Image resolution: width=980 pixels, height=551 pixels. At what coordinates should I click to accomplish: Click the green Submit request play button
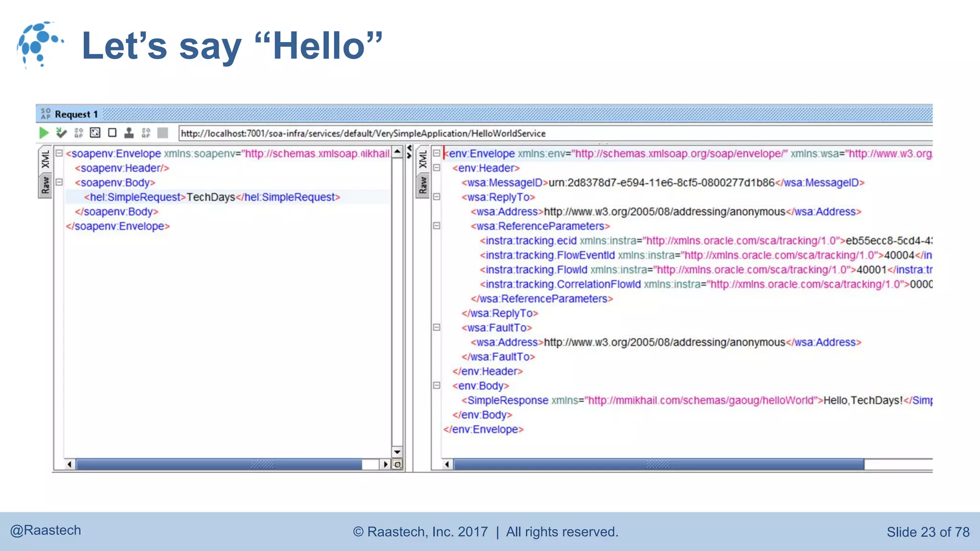[x=44, y=133]
